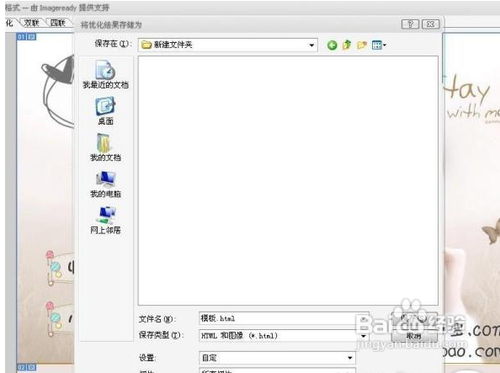This screenshot has height=373, width=500.
Task: Click the 取消 cancel button
Action: point(414,336)
